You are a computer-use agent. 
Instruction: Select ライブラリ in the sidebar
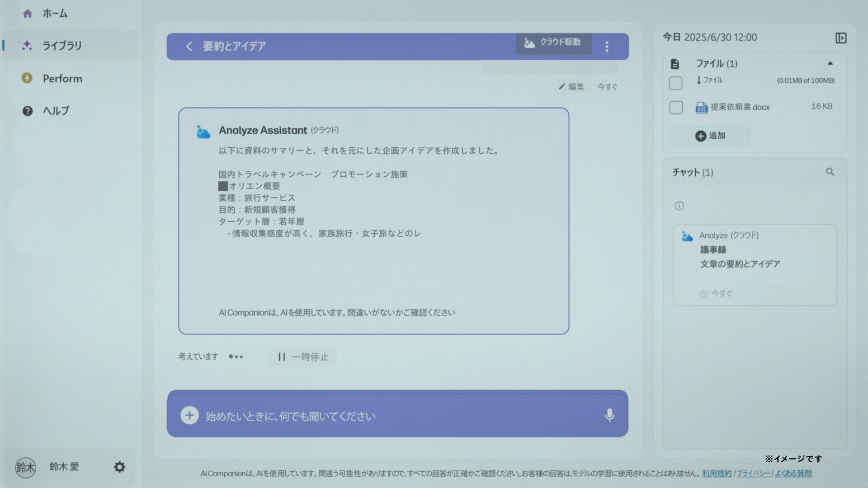[x=70, y=45]
